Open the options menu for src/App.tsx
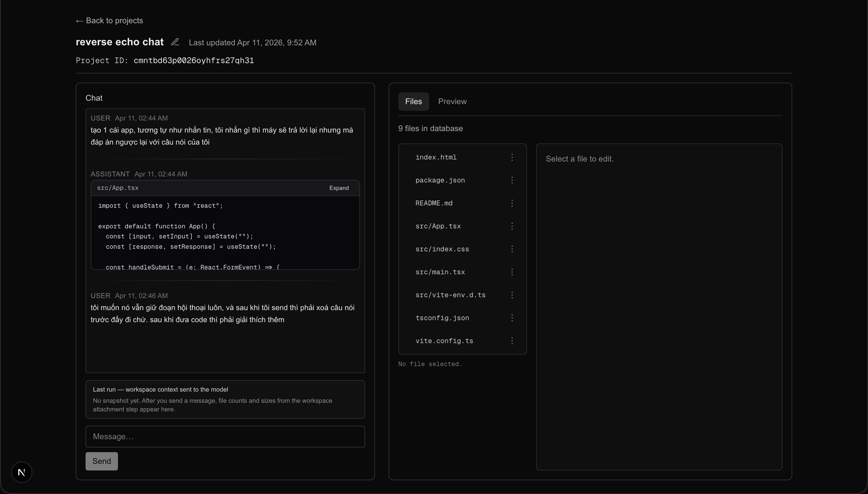The width and height of the screenshot is (868, 494). (x=512, y=226)
